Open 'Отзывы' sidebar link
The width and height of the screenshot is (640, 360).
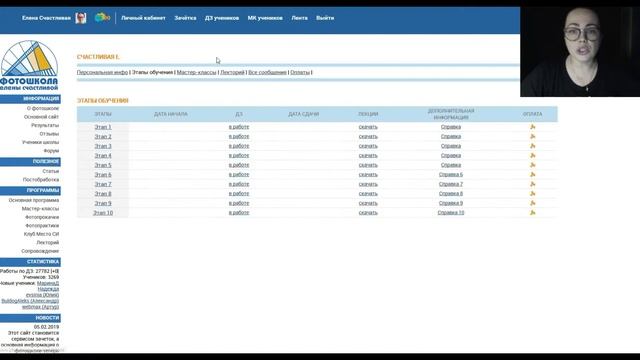coord(49,134)
